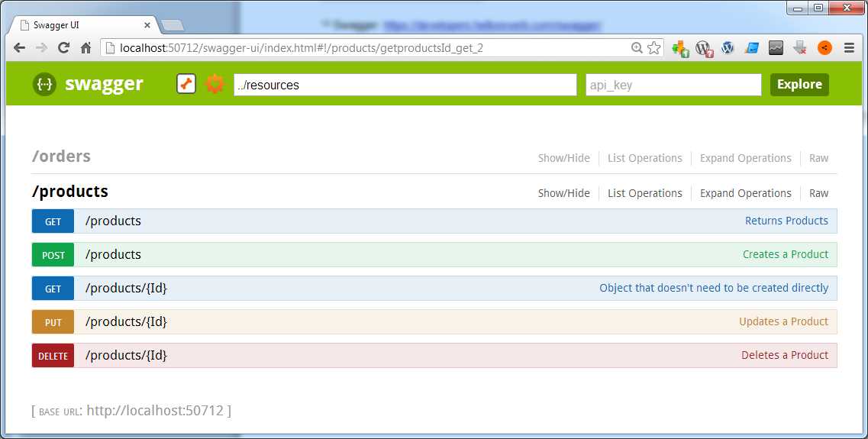Open the browser home page icon
This screenshot has height=439, width=868.
(86, 48)
